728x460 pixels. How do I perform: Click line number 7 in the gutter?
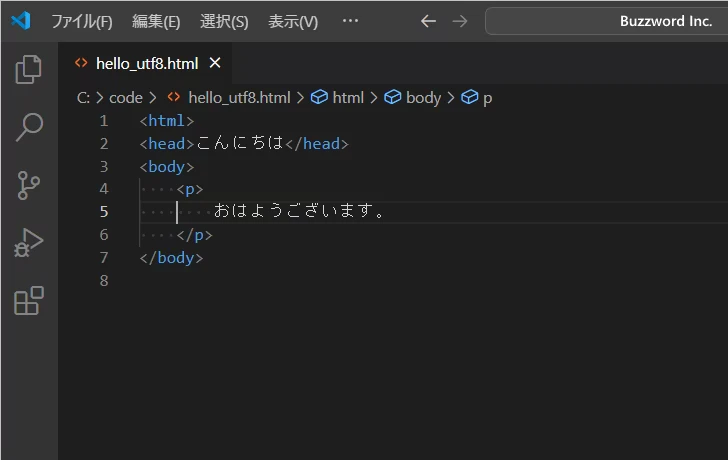[x=104, y=257]
